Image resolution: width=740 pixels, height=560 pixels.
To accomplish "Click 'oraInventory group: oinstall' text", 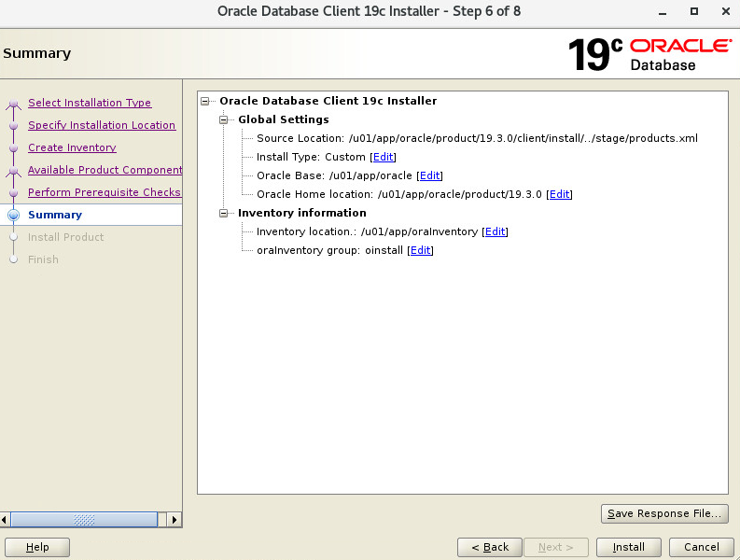I will (330, 250).
